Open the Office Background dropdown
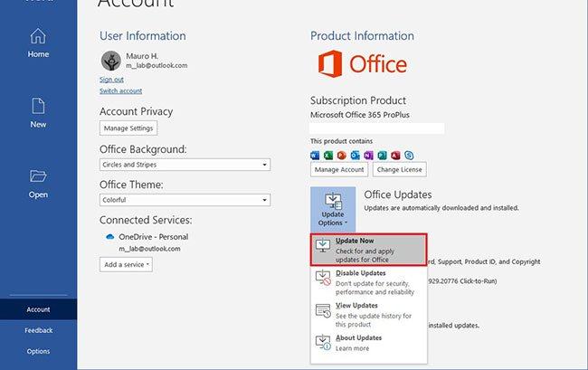The image size is (588, 370). click(x=185, y=165)
